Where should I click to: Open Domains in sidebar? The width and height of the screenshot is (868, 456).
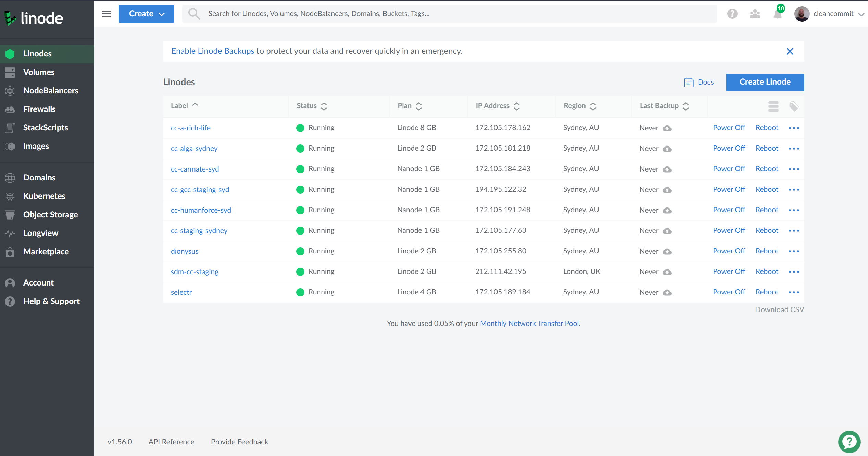pos(47,178)
